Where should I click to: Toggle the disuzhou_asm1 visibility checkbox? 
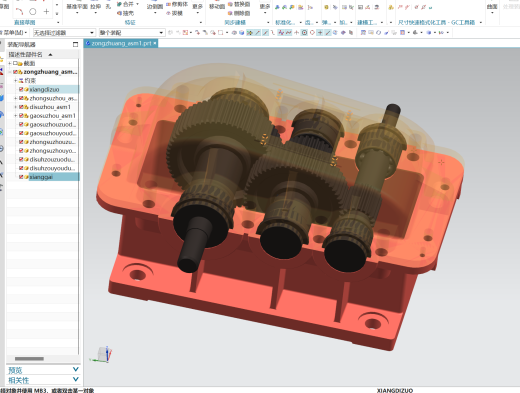coord(21,107)
